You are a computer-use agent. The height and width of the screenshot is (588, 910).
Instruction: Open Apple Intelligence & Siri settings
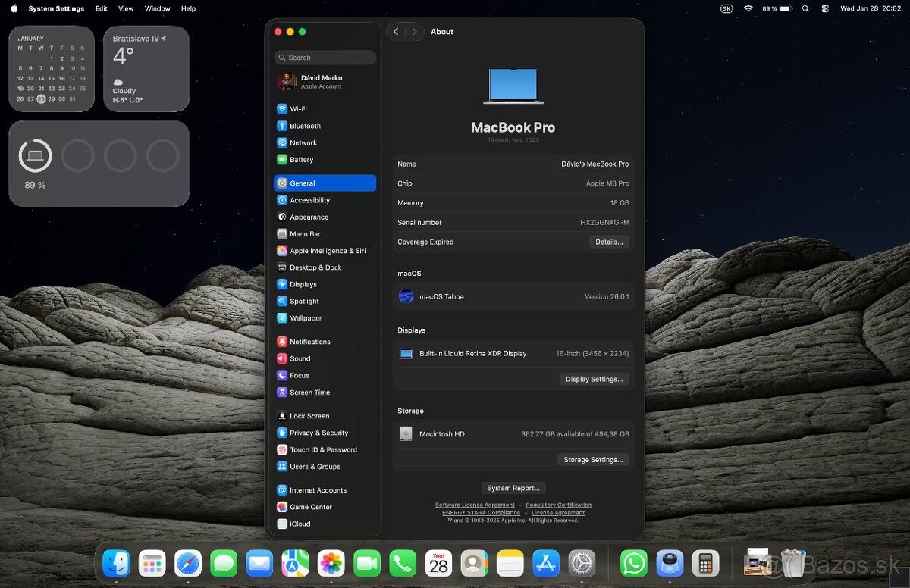click(325, 250)
